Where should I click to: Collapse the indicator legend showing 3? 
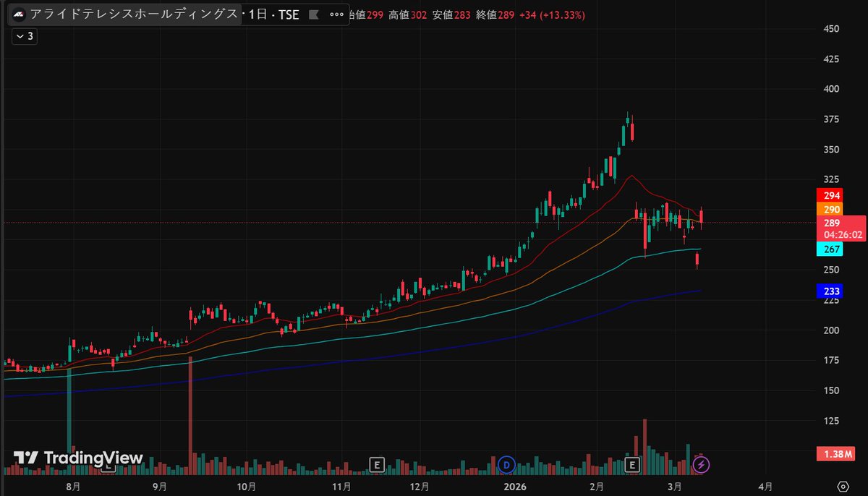click(x=25, y=35)
